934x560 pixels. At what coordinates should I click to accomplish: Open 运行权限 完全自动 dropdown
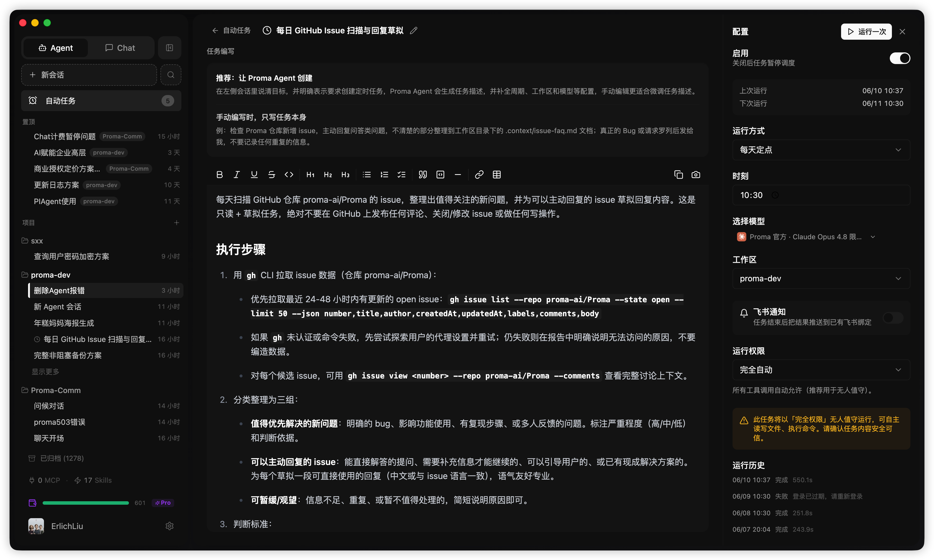(x=821, y=370)
